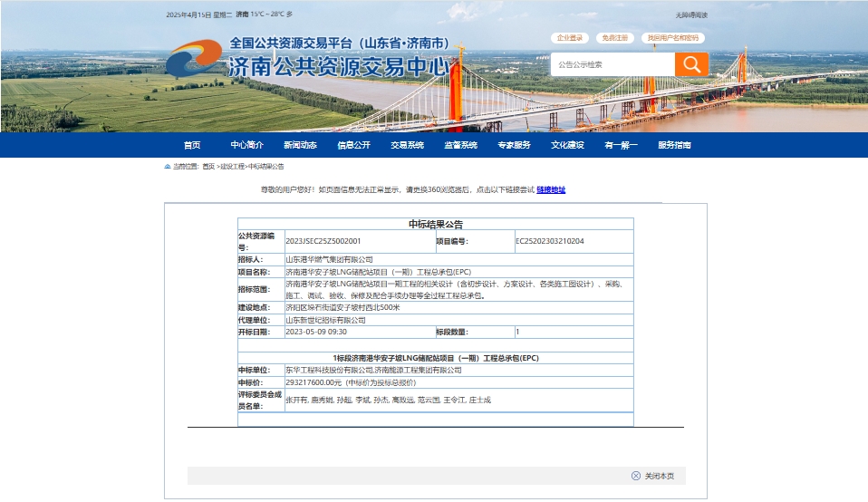Go to 首页 in navigation bar
This screenshot has width=868, height=502.
[x=192, y=145]
